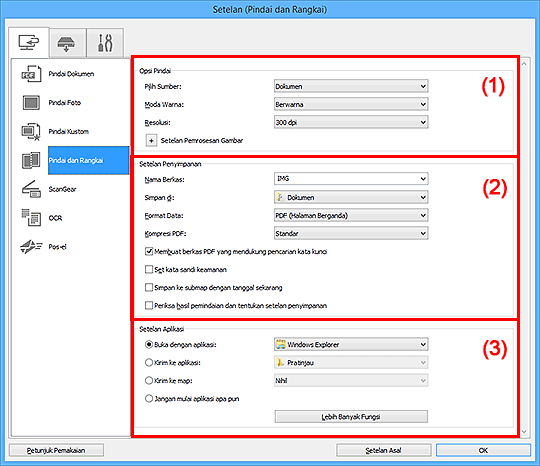Image resolution: width=540 pixels, height=466 pixels.
Task: Select Kirim ke aplikasi radio button
Action: coord(149,362)
